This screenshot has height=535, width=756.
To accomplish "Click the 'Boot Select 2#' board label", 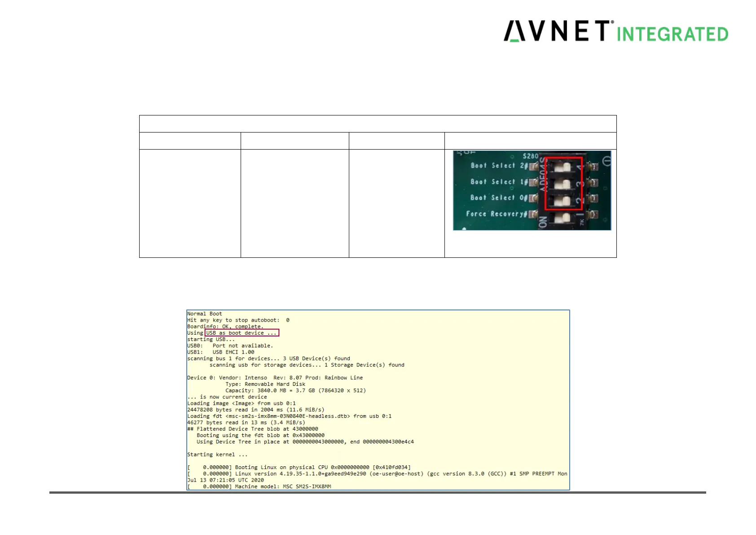I will pos(499,166).
